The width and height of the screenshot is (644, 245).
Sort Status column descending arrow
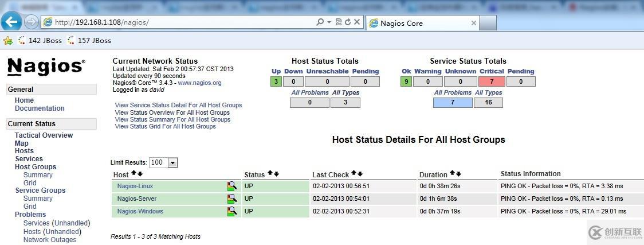276,174
